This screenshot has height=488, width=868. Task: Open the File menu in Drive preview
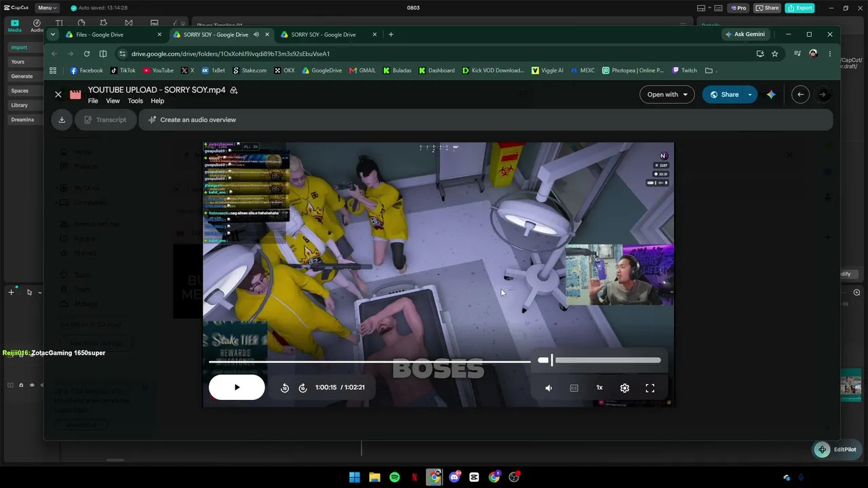93,101
